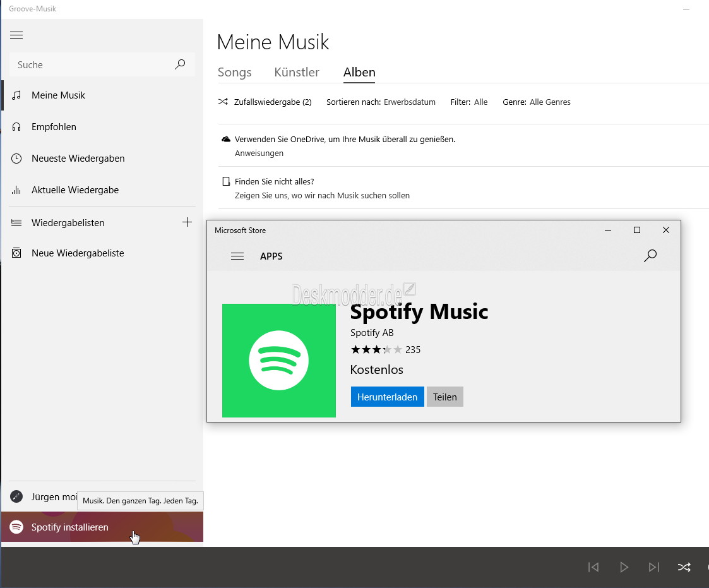Click the clock icon beside Neueste Wiedergaben
This screenshot has width=709, height=588.
16,159
